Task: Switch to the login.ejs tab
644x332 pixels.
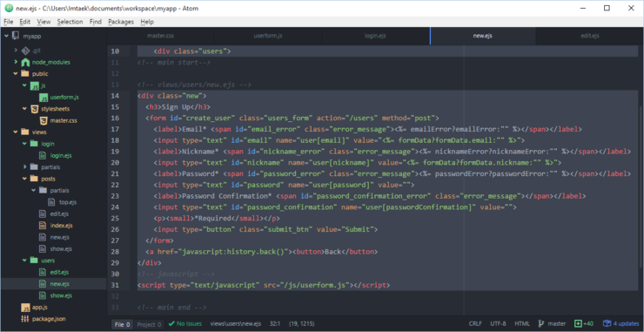Action: (x=375, y=36)
